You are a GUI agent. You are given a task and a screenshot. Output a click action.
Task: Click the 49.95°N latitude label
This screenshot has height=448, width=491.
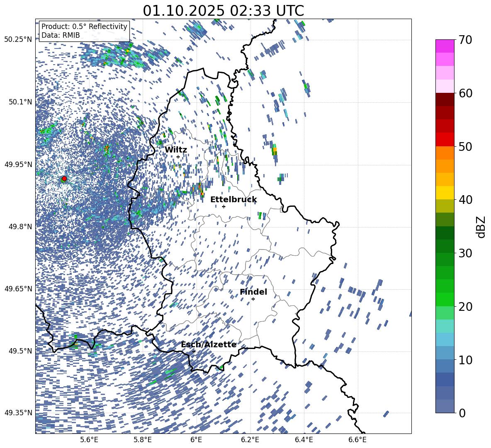pos(18,164)
